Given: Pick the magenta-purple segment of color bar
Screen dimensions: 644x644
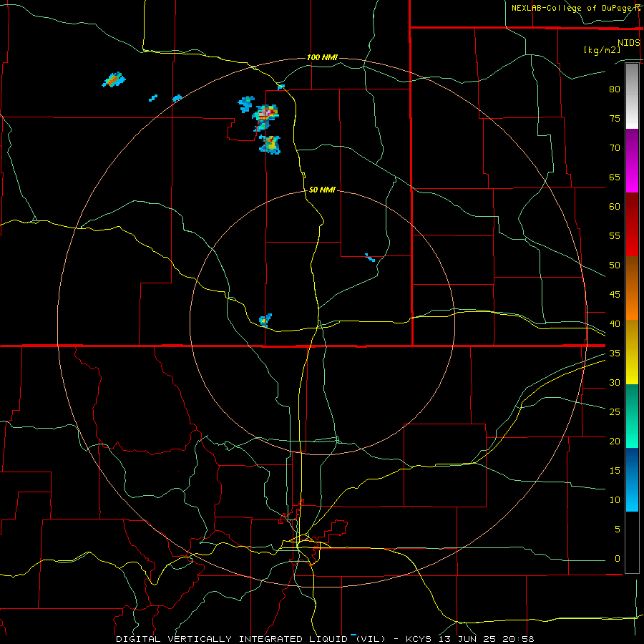Looking at the screenshot, I should (x=632, y=161).
